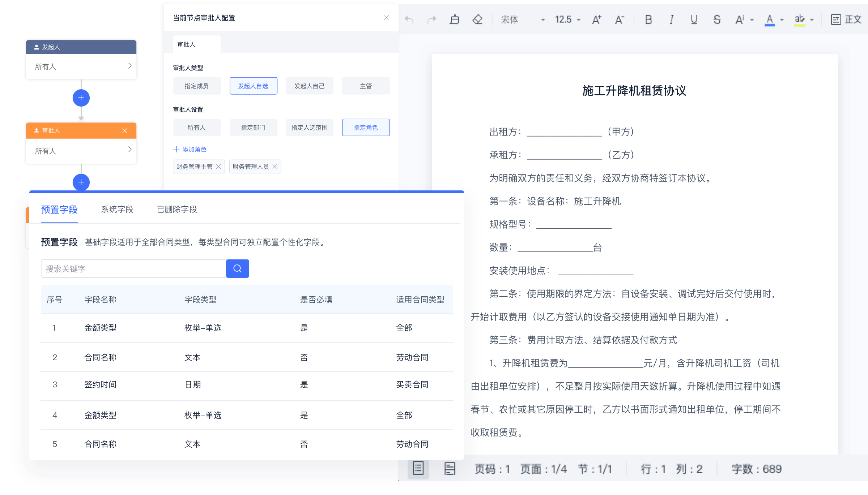The height and width of the screenshot is (495, 868).
Task: Choose 主管 approver type option
Action: pyautogui.click(x=366, y=86)
